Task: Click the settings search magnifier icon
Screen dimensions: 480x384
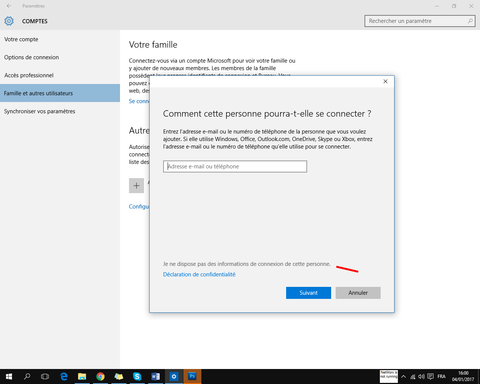Action: (x=470, y=21)
